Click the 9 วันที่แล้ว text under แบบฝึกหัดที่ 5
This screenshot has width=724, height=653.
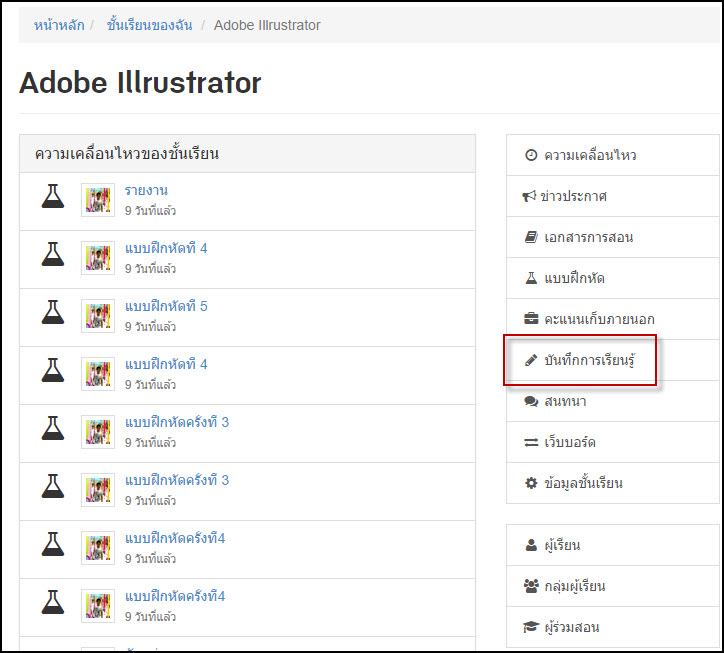click(150, 326)
